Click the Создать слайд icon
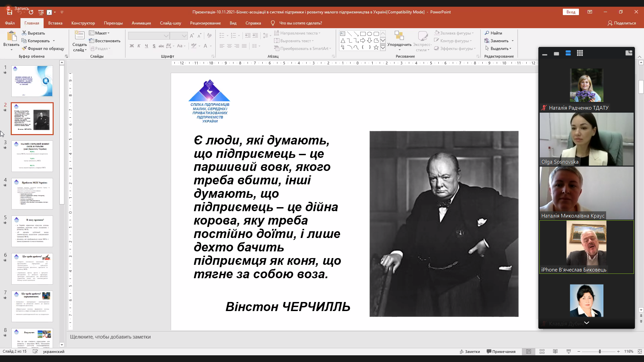Image resolution: width=644 pixels, height=362 pixels. (x=79, y=36)
